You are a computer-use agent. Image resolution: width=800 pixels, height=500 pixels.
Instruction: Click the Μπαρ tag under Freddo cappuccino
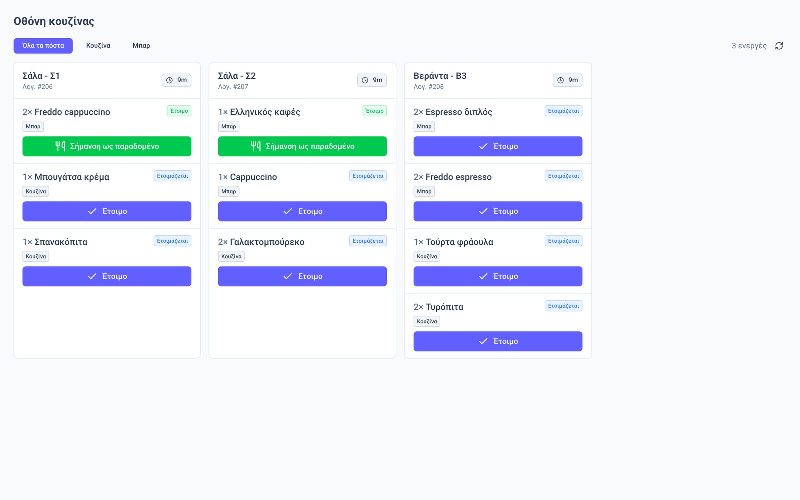pos(33,127)
